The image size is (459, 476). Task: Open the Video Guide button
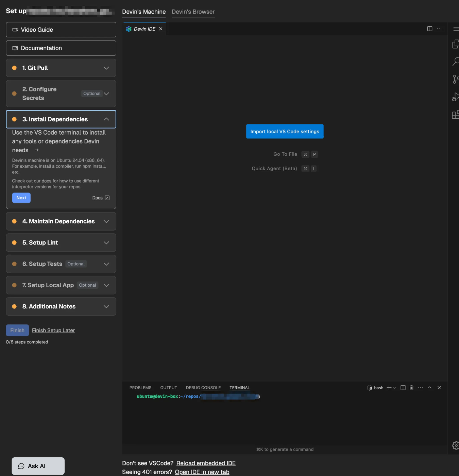point(61,30)
